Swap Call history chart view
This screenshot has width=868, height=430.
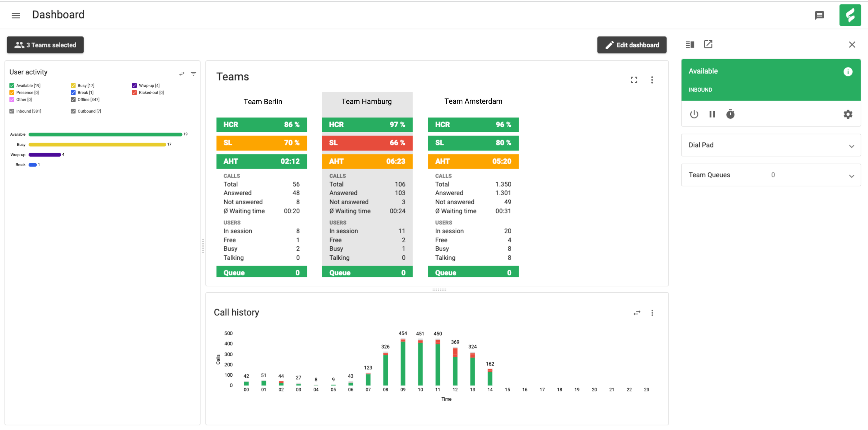pyautogui.click(x=637, y=313)
